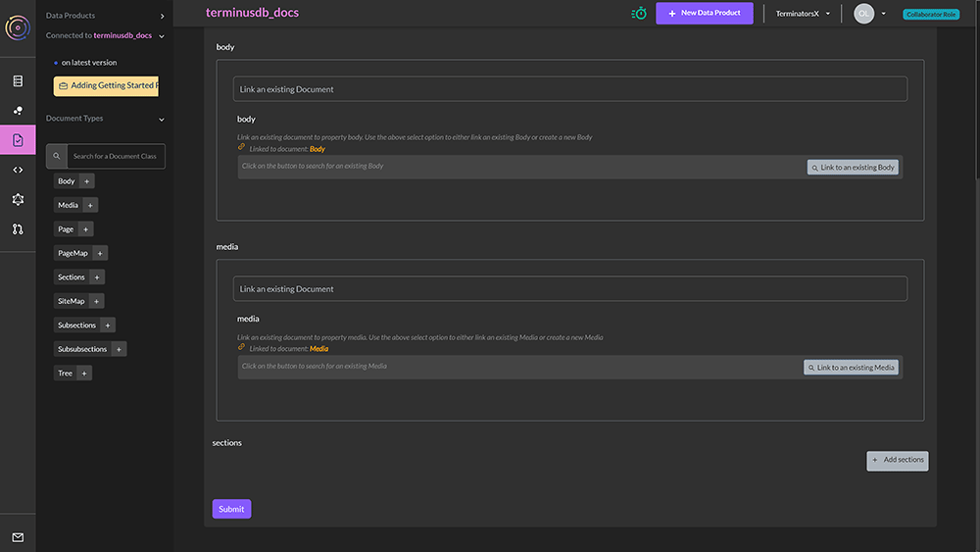Viewport: 980px width, 552px height.
Task: Collapse the Connected to terminusdb_docs section
Action: [x=162, y=36]
